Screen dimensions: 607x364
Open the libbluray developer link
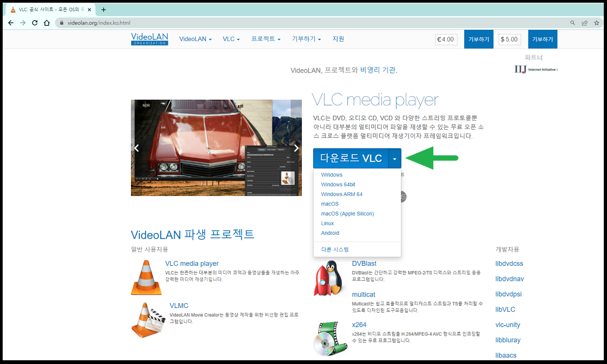tap(508, 340)
